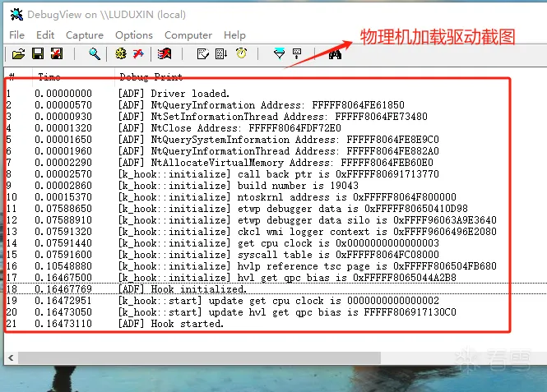Click the Log to File icon with red mark
The image size is (547, 392).
[57, 53]
